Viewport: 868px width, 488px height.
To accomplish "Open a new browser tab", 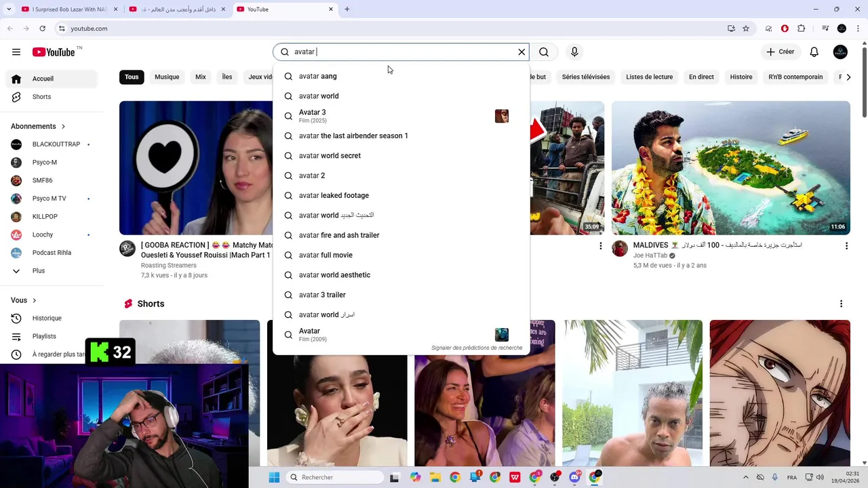I will pos(347,9).
